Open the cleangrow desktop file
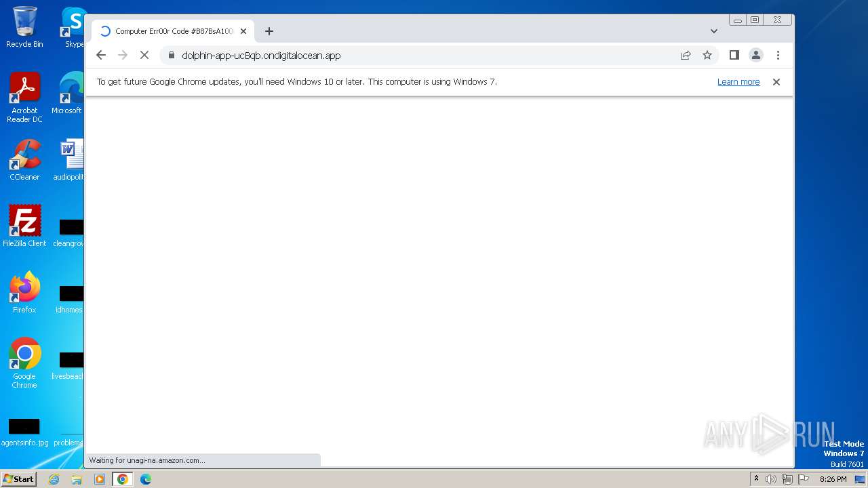The image size is (868, 488). 69,230
